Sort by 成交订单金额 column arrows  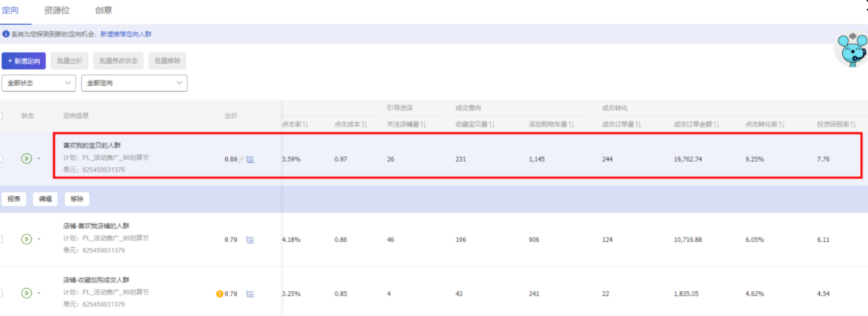tap(715, 124)
